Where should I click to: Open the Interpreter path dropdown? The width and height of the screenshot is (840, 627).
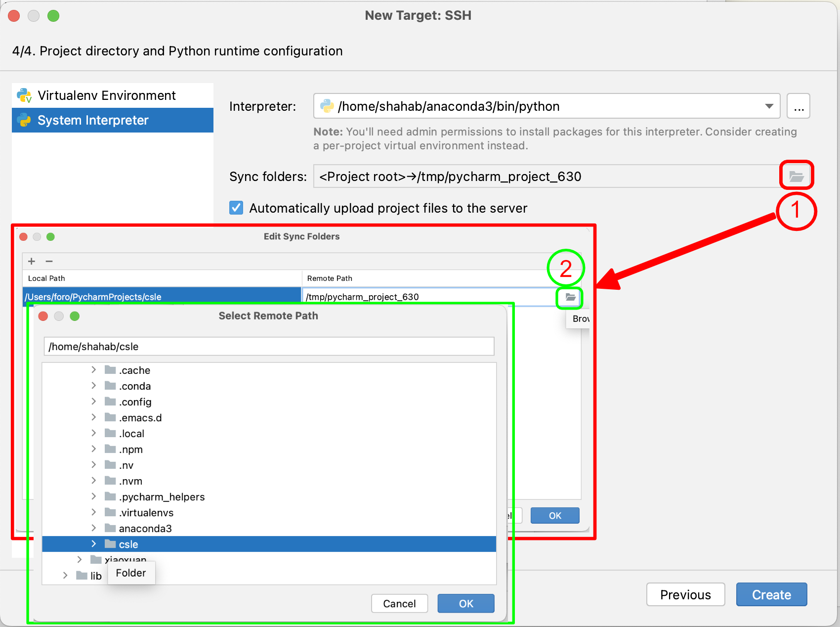pyautogui.click(x=769, y=106)
